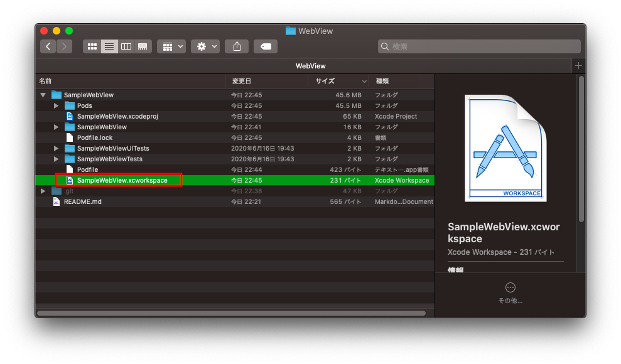Click the 45.5 MB size of Pods
The height and width of the screenshot is (364, 621).
pos(348,105)
